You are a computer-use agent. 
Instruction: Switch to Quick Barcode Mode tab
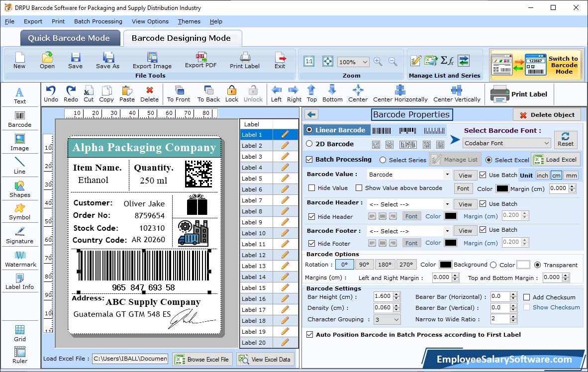coord(70,38)
